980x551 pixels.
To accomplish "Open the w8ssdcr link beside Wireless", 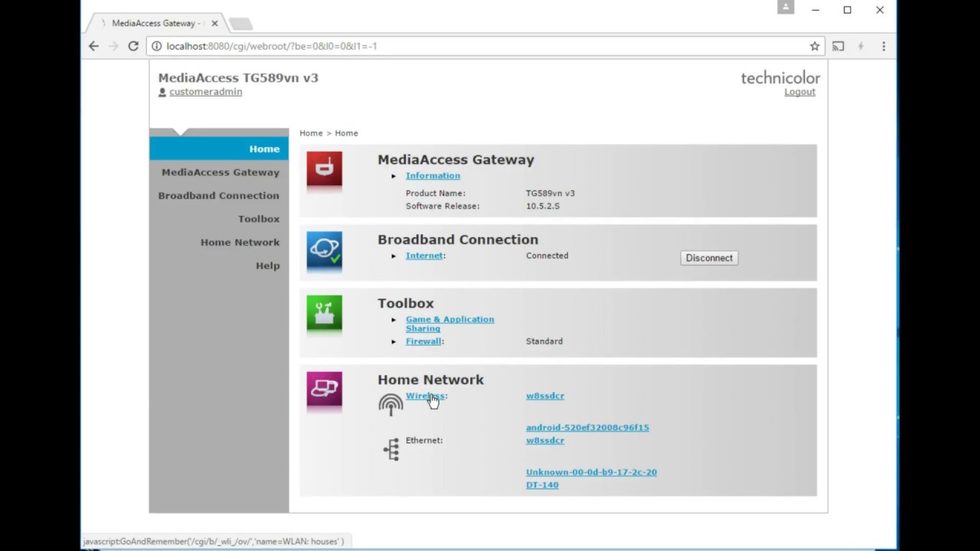I will (x=545, y=396).
